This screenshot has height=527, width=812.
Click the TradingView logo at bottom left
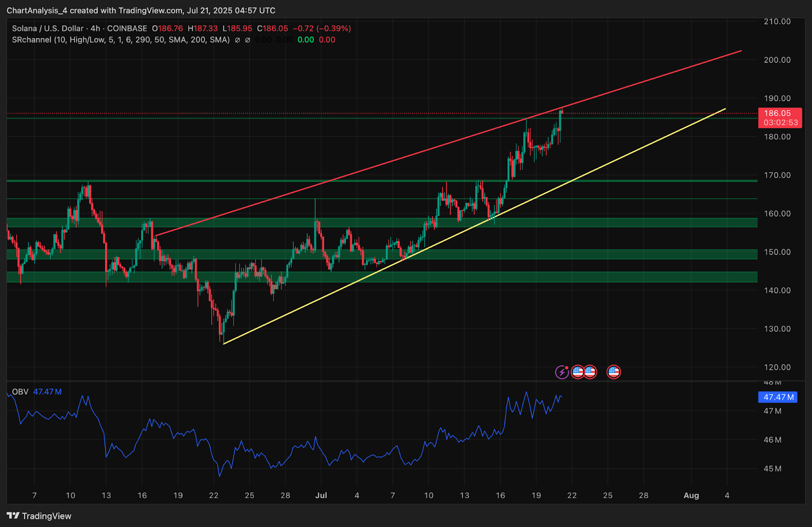39,516
